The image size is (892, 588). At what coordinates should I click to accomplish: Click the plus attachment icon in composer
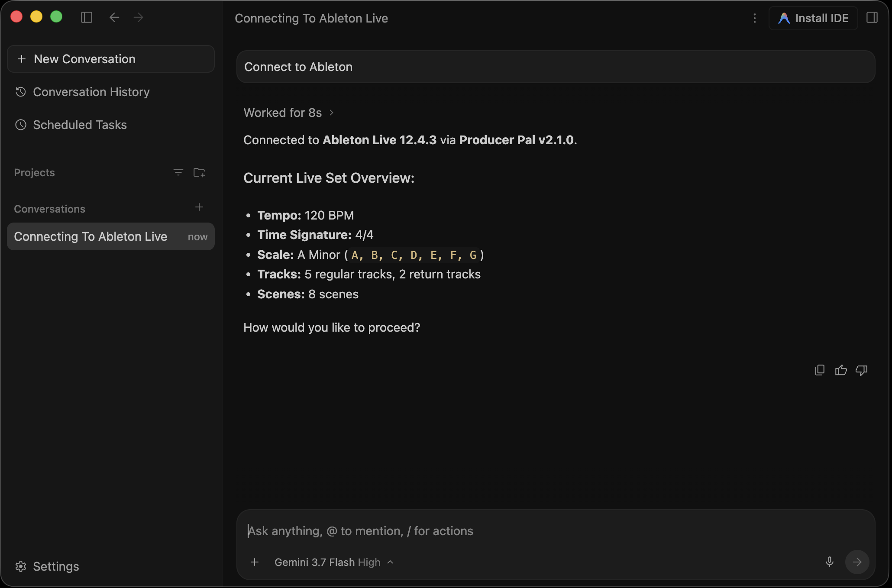[255, 562]
